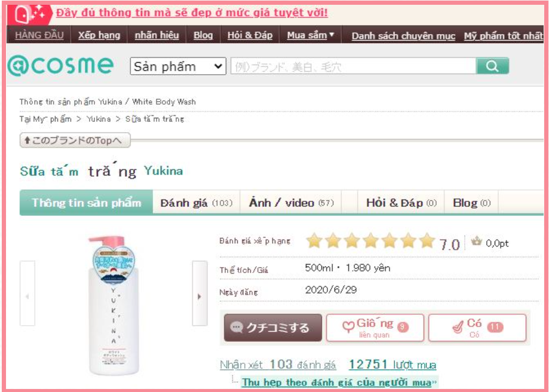The image size is (549, 392).
Task: Focus the product search input field
Action: pyautogui.click(x=353, y=66)
